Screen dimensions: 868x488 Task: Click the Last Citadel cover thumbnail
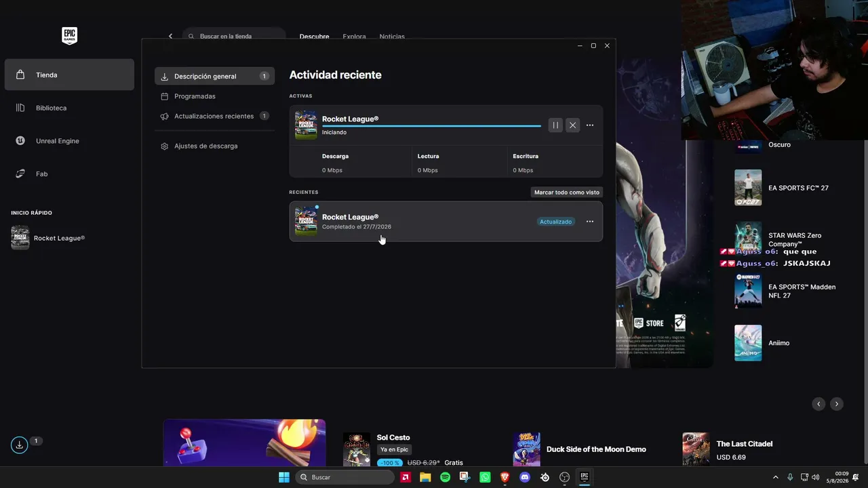coord(696,449)
